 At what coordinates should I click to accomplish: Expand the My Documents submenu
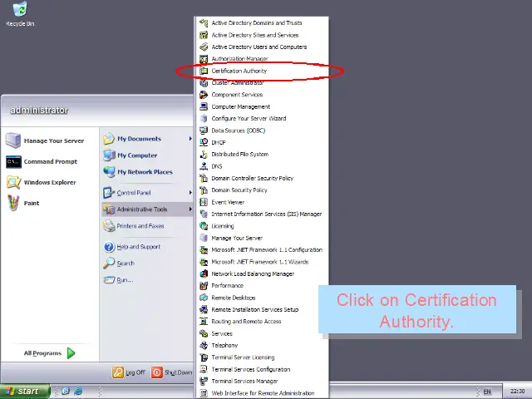click(x=190, y=139)
